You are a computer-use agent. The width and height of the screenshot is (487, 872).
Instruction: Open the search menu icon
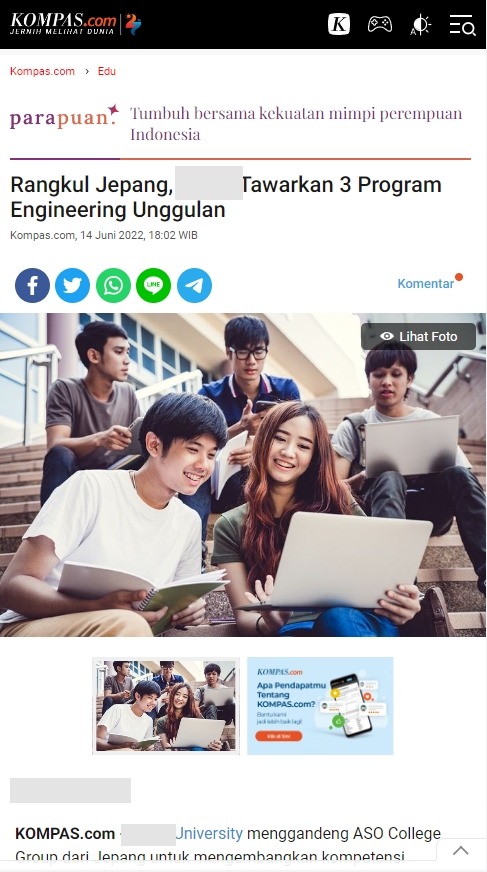[x=462, y=26]
